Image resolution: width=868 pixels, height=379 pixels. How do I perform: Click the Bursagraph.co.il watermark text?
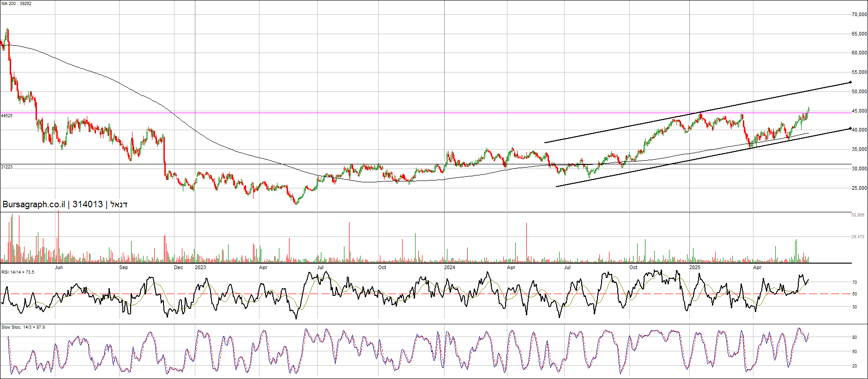point(65,205)
